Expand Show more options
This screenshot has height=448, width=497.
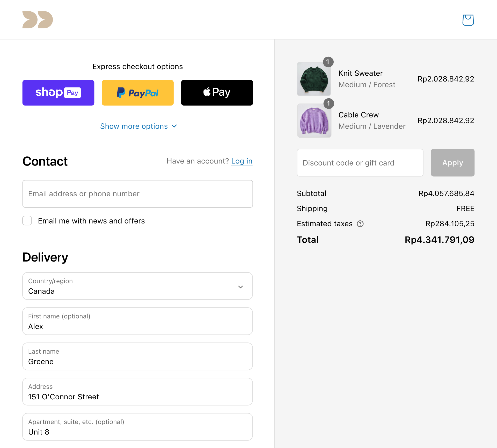click(138, 126)
